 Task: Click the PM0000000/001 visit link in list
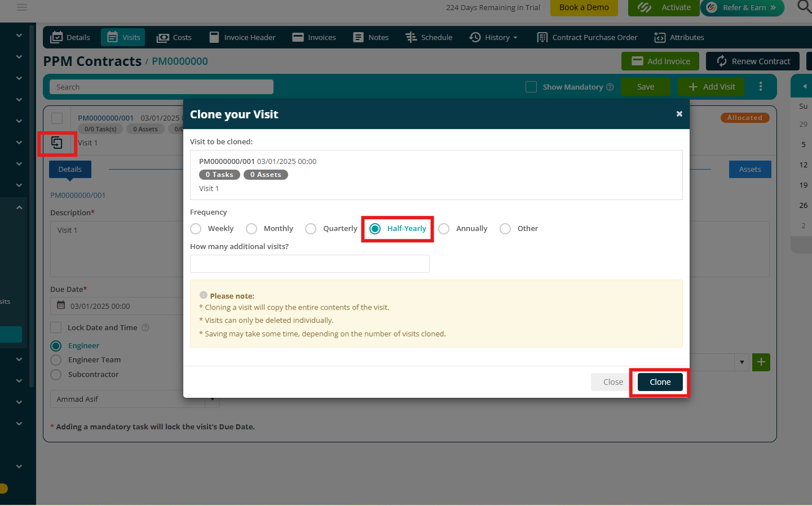(x=105, y=118)
